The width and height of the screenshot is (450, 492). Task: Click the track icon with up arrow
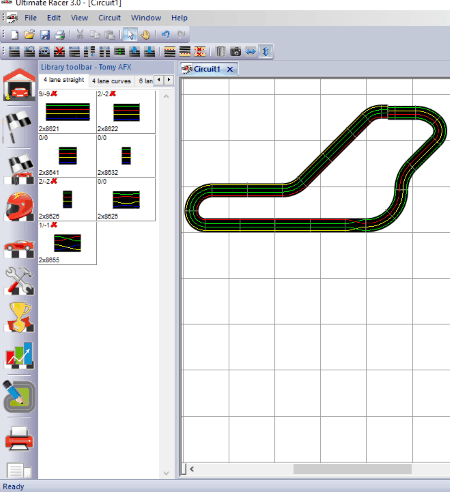tap(135, 51)
